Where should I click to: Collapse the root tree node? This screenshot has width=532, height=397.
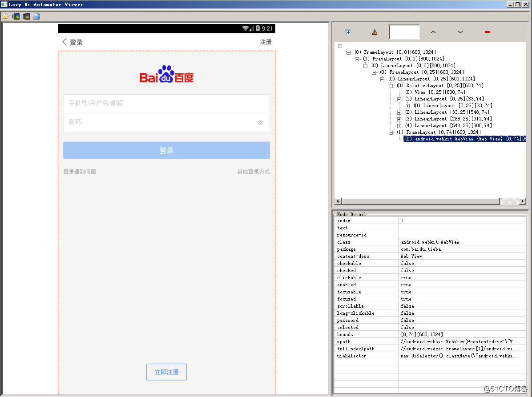coord(340,46)
